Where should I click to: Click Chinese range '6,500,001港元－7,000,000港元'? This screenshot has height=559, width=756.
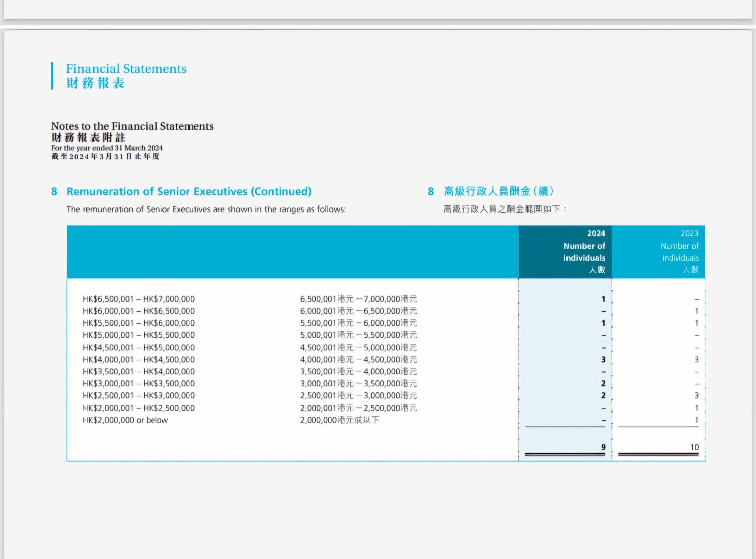(x=358, y=299)
